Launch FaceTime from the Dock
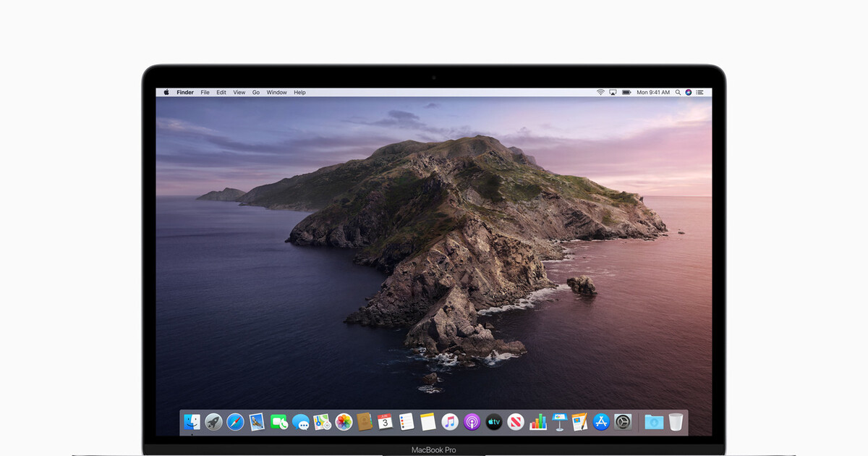The image size is (868, 456). [278, 422]
